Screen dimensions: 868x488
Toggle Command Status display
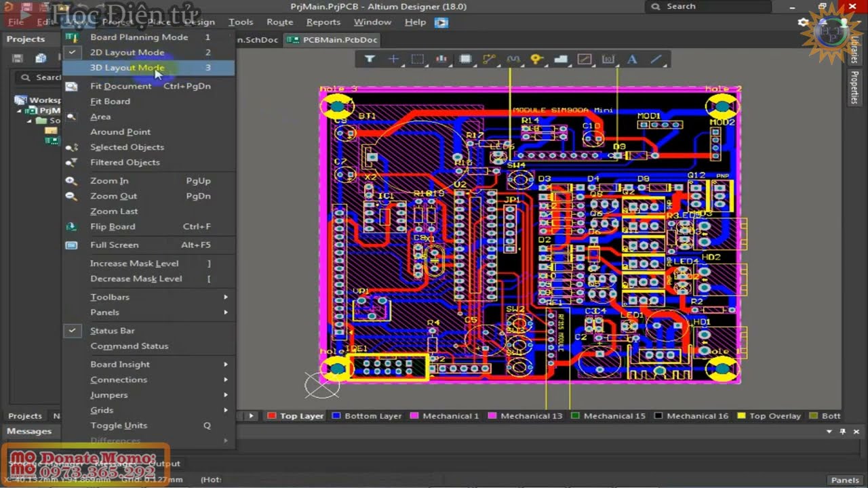point(149,346)
